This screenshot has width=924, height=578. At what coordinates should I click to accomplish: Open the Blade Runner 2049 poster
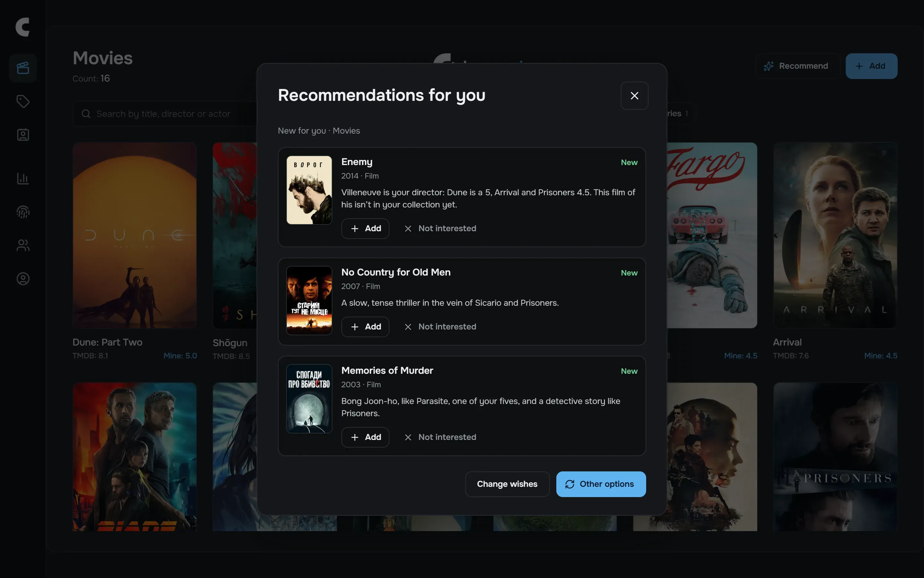point(135,456)
